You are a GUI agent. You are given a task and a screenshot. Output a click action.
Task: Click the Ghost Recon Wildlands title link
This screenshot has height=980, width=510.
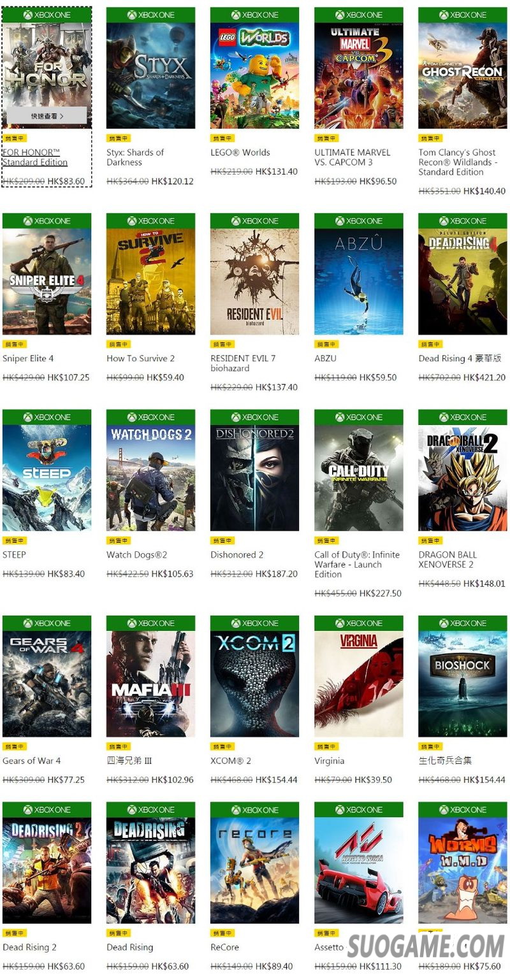pos(458,162)
